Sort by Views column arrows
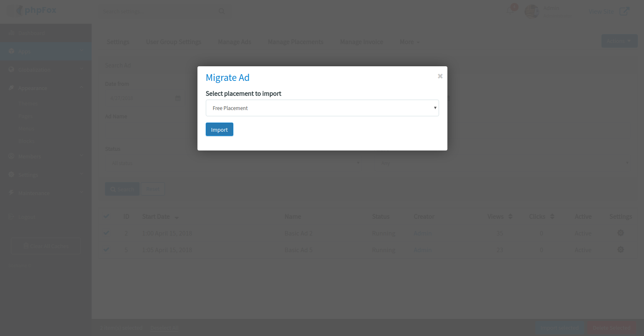The image size is (644, 336). (510, 217)
